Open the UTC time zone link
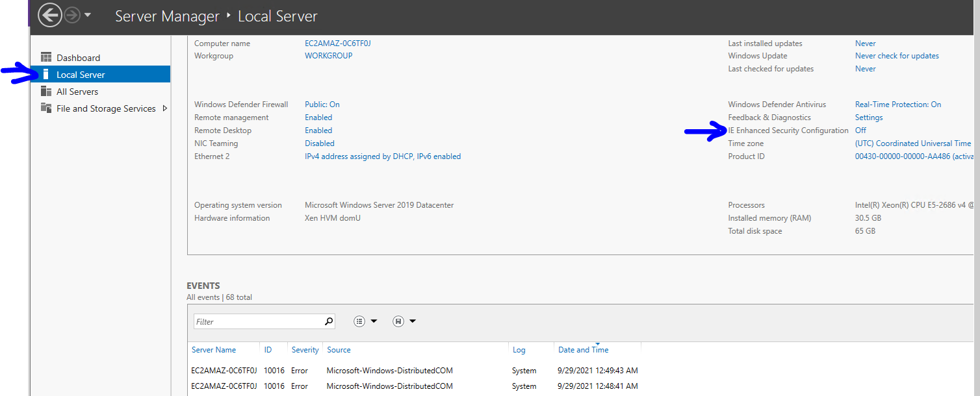The height and width of the screenshot is (396, 980). click(x=913, y=143)
